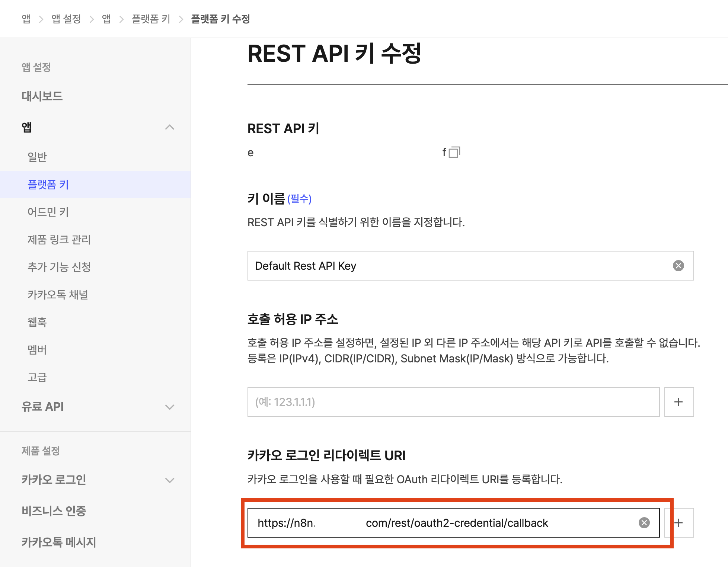The height and width of the screenshot is (567, 728).
Task: Clear the redirect URI field
Action: (x=644, y=523)
